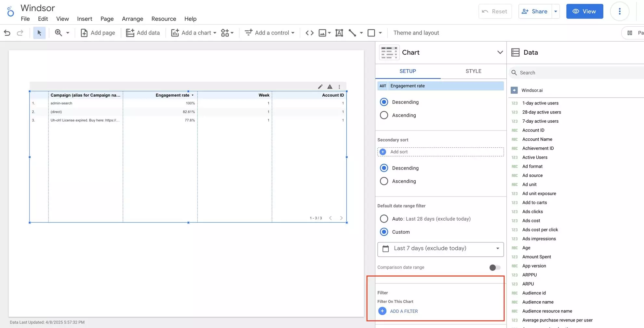Open the zoom level dropdown arrow
Screen dimensions: 644x328
(68, 33)
